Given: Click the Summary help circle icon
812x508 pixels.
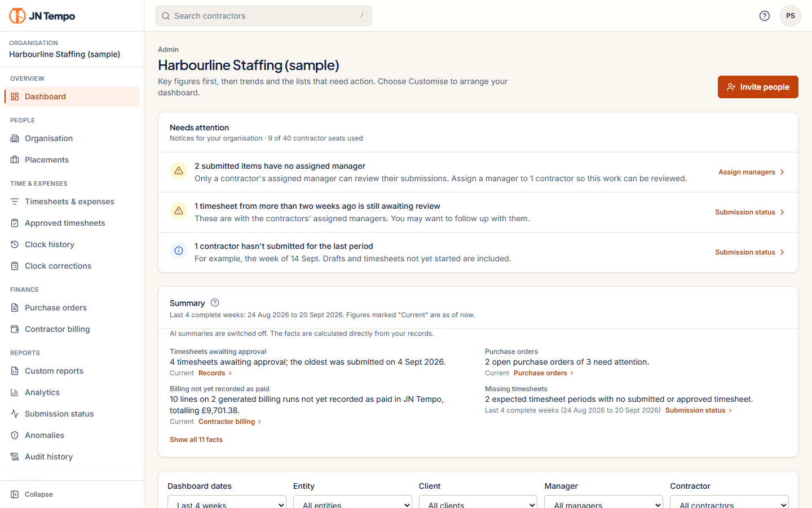Looking at the screenshot, I should (x=215, y=303).
